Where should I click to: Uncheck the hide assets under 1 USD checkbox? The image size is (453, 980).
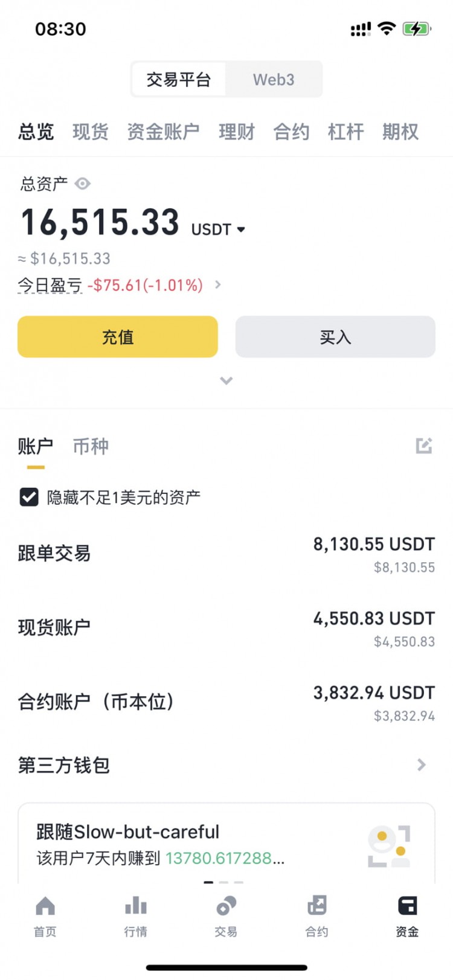[29, 497]
